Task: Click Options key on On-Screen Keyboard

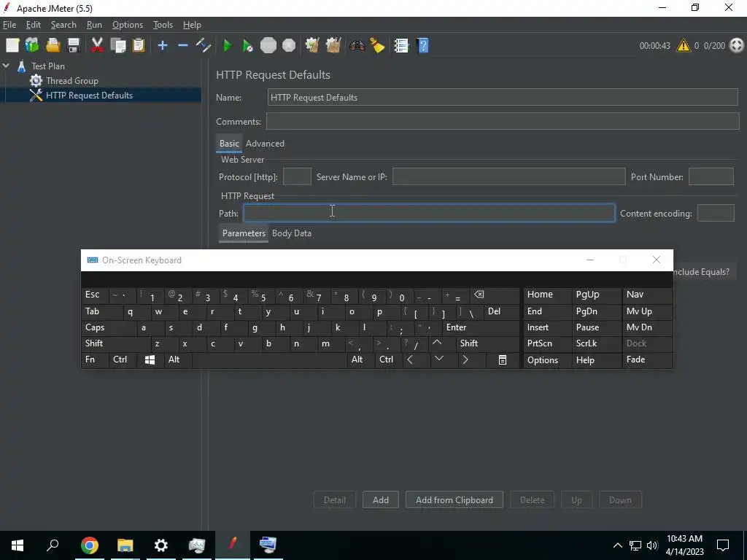Action: point(547,360)
